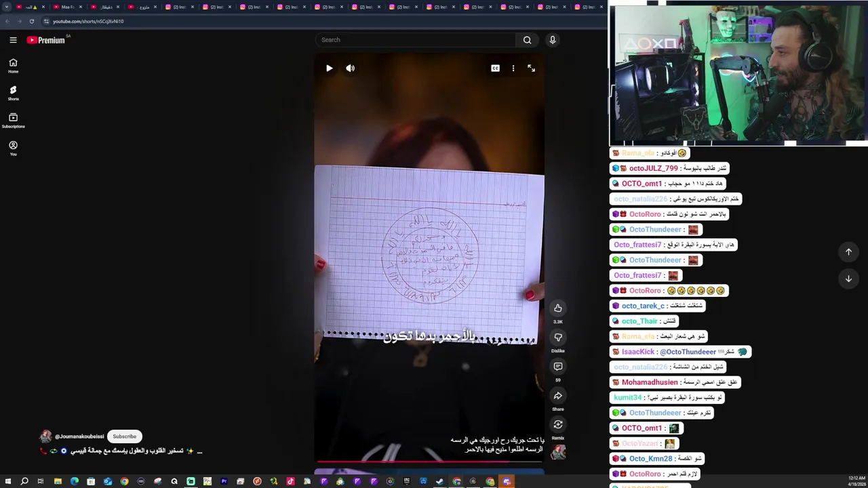Focus the YouTube Search field

417,40
